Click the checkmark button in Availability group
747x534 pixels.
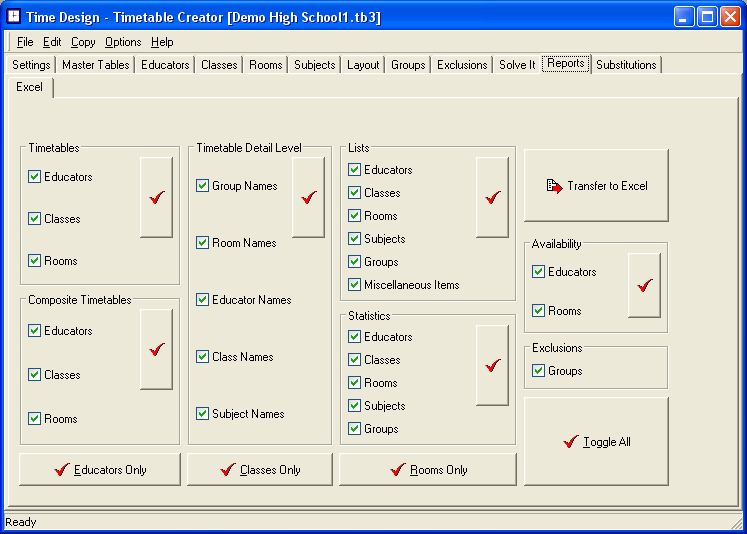[644, 285]
